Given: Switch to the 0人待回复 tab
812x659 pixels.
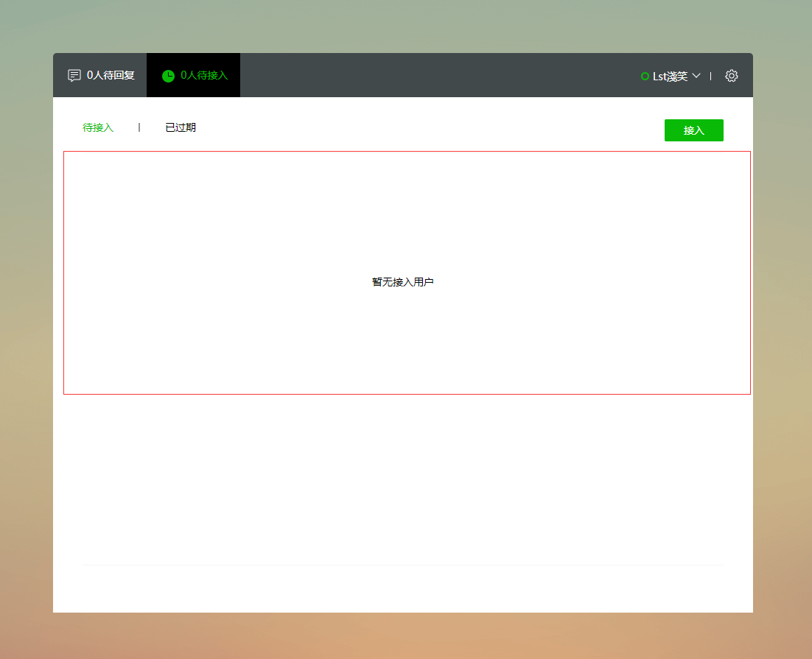Looking at the screenshot, I should pos(111,75).
